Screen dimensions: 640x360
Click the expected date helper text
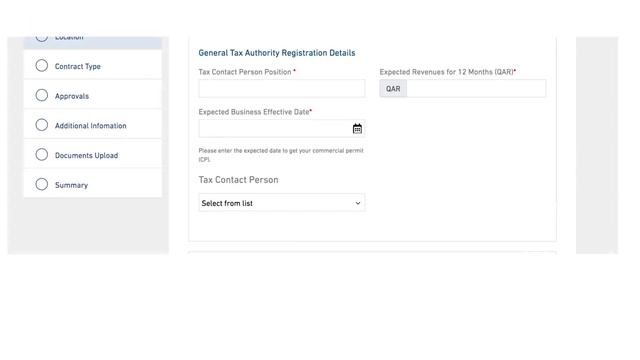tap(281, 155)
